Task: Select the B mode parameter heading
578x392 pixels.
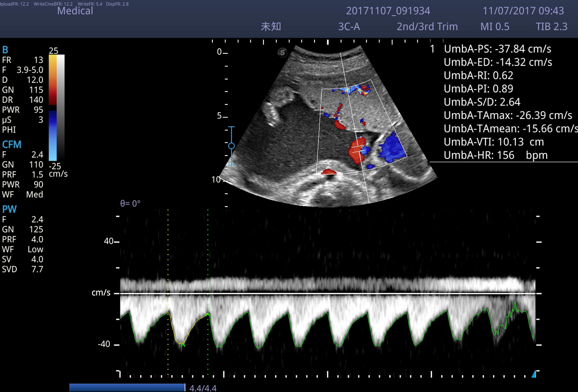Action: click(x=5, y=50)
